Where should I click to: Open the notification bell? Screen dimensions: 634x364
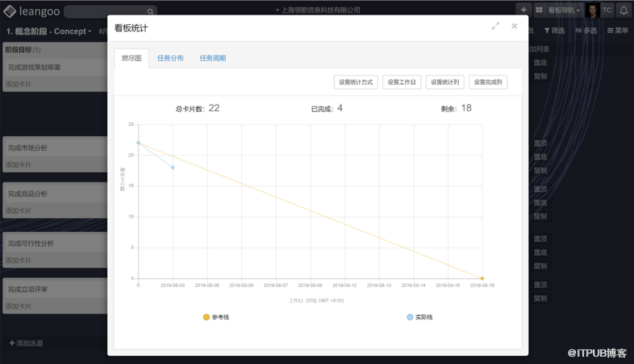tap(624, 10)
